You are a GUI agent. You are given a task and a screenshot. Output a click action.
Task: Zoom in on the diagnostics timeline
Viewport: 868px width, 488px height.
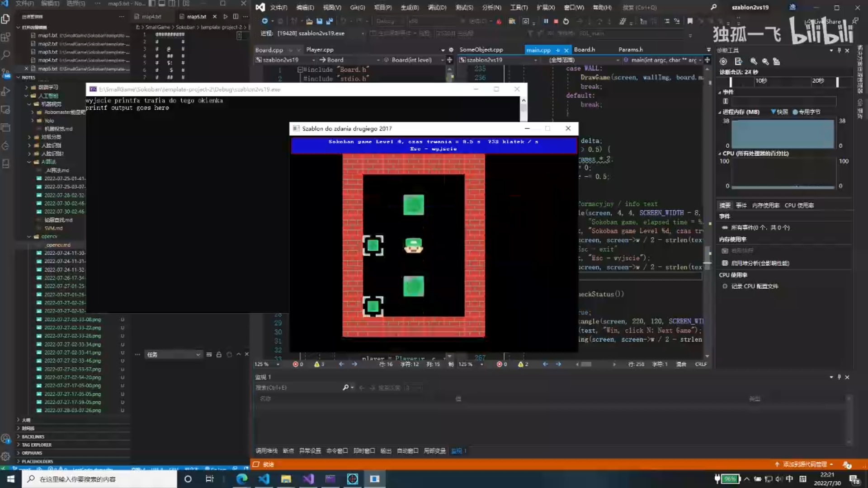pos(754,61)
